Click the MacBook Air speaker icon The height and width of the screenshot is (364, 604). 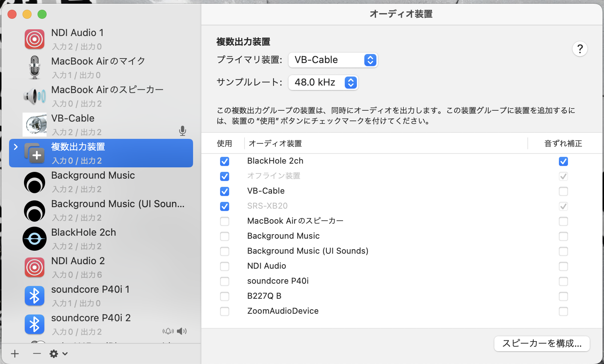(x=34, y=96)
